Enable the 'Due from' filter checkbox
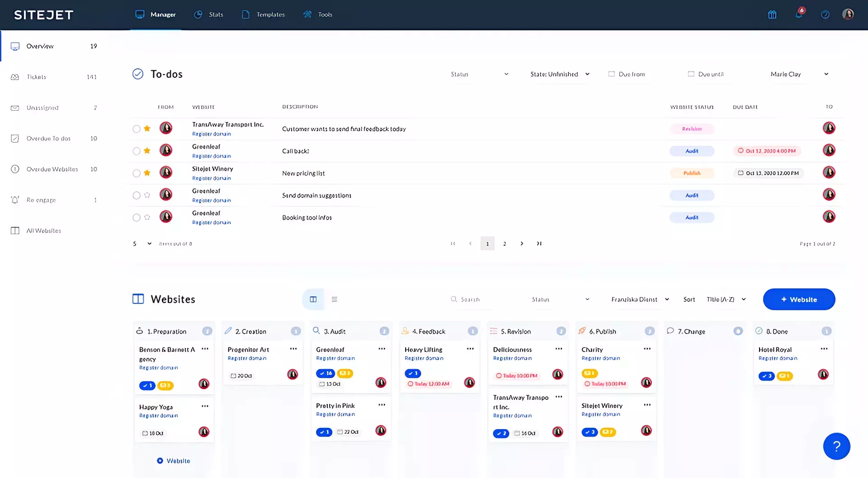Image resolution: width=868 pixels, height=478 pixels. coord(612,74)
